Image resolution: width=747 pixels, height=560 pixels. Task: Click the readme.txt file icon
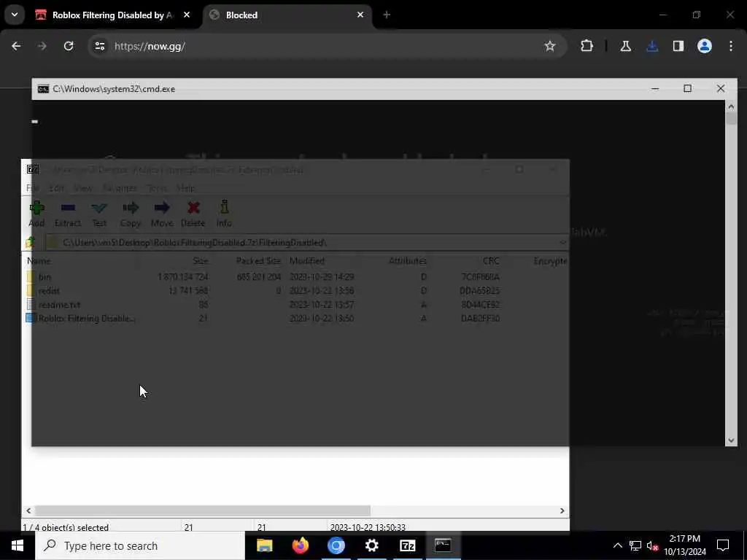point(31,304)
